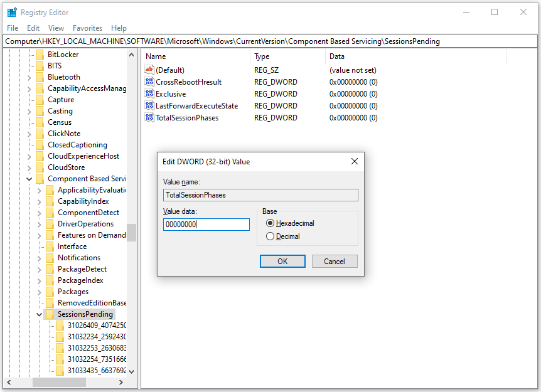The height and width of the screenshot is (392, 541).
Task: Click the 31032234_2592430 subkey folder icon
Action: coord(60,337)
